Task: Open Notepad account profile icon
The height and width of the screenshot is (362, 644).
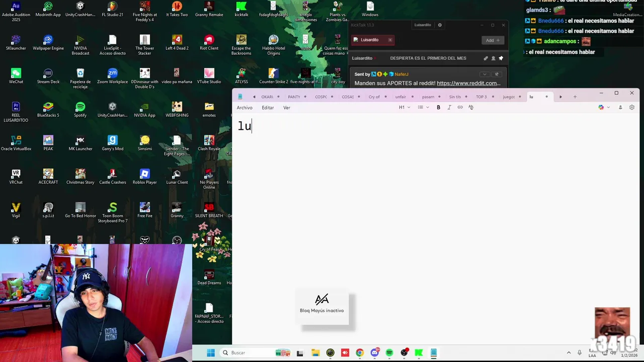Action: tap(620, 107)
